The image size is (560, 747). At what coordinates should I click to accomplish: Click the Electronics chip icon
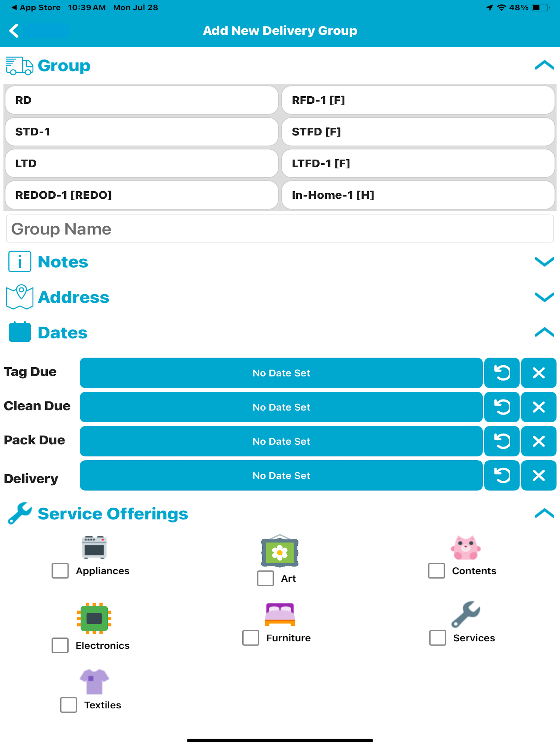[x=94, y=618]
